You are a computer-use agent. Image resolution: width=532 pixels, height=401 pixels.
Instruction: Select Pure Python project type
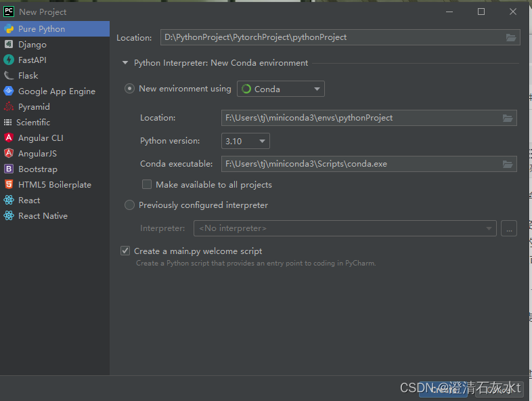pos(41,29)
